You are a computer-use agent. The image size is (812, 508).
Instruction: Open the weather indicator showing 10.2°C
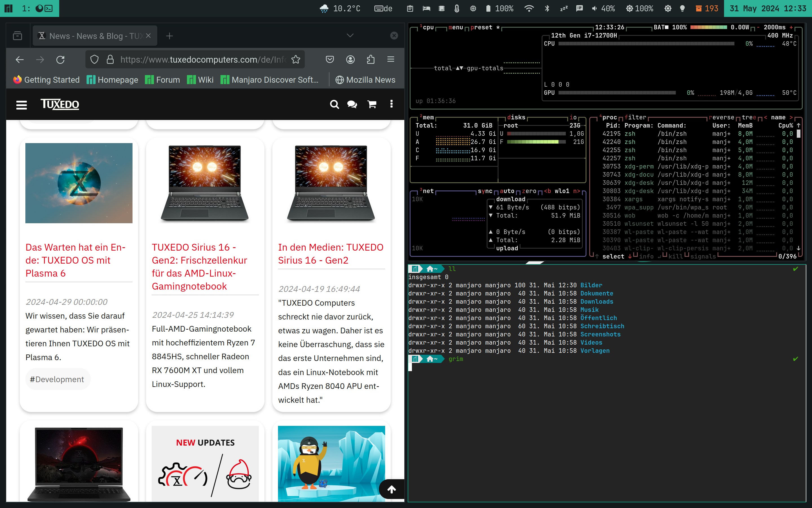[340, 8]
